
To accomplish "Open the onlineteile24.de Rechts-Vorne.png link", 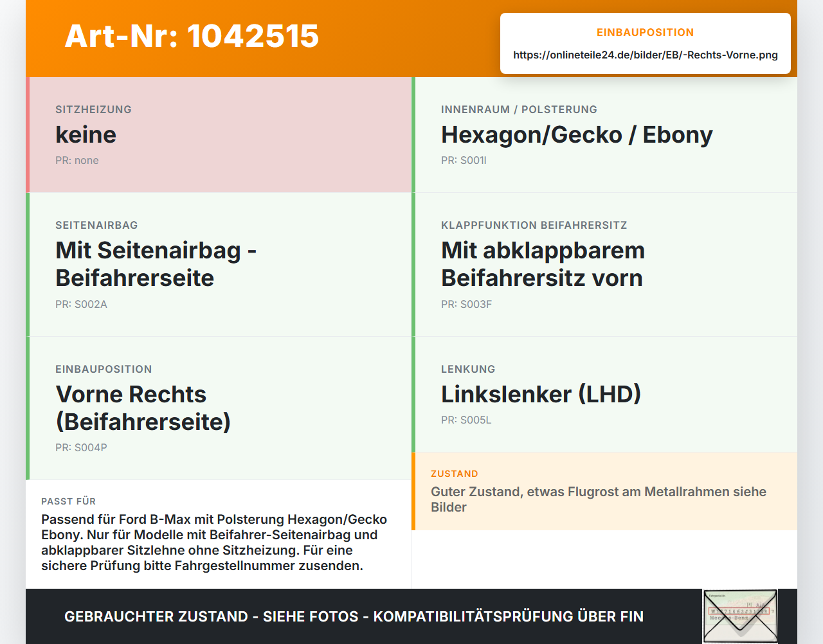I will pos(646,55).
